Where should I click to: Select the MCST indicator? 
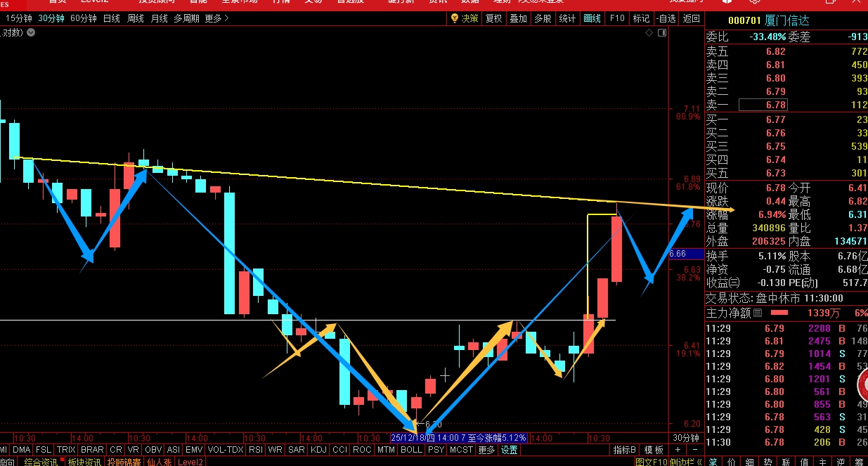461,449
